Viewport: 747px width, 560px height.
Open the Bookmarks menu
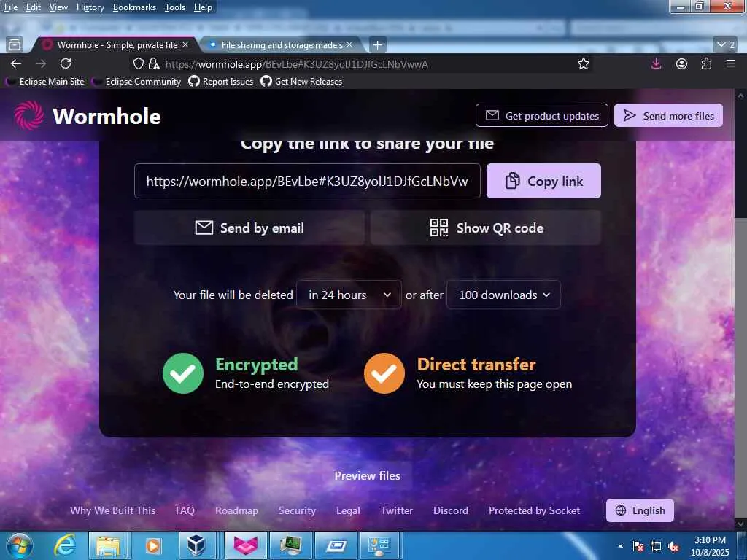pyautogui.click(x=134, y=7)
